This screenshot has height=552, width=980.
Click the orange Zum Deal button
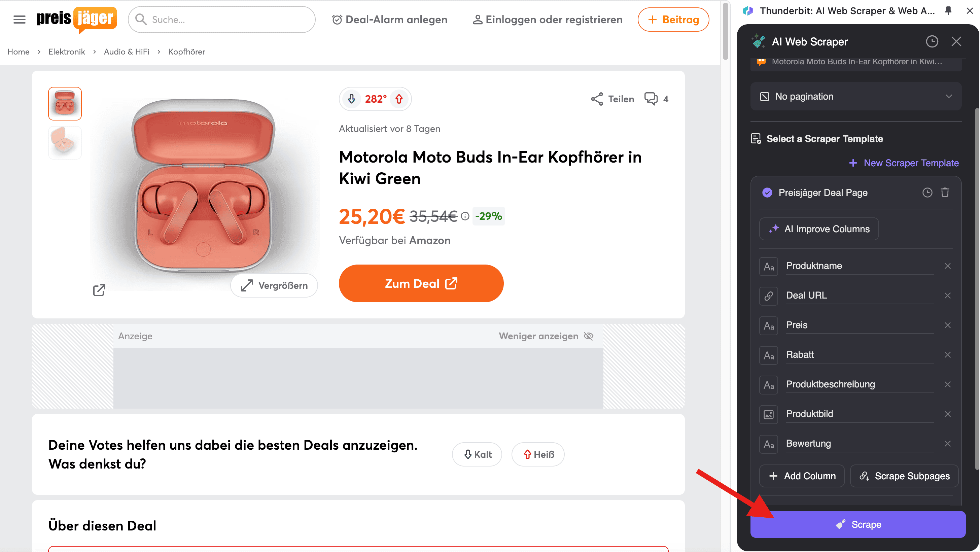421,283
